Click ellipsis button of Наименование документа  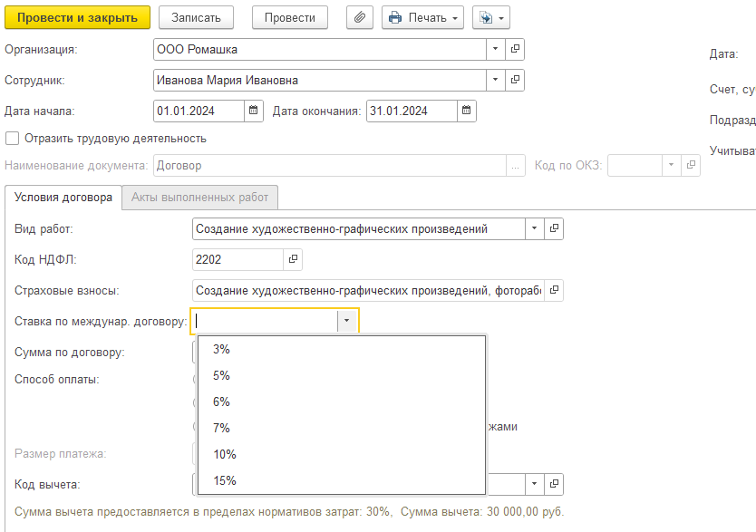516,166
